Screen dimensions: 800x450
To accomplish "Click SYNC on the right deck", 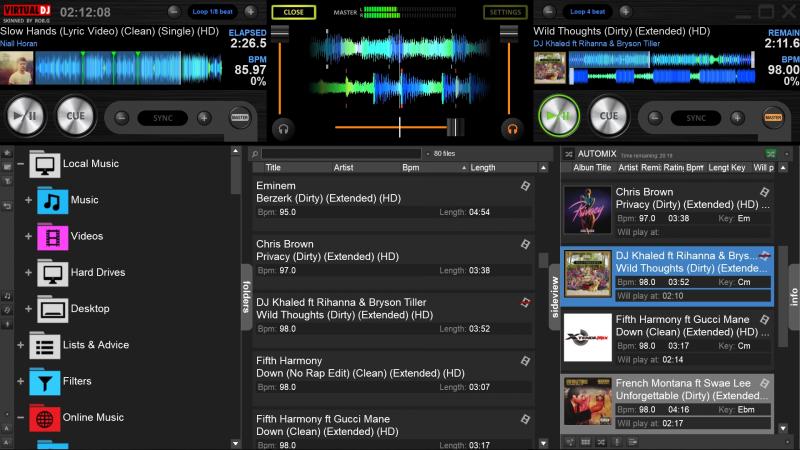I will coord(696,118).
